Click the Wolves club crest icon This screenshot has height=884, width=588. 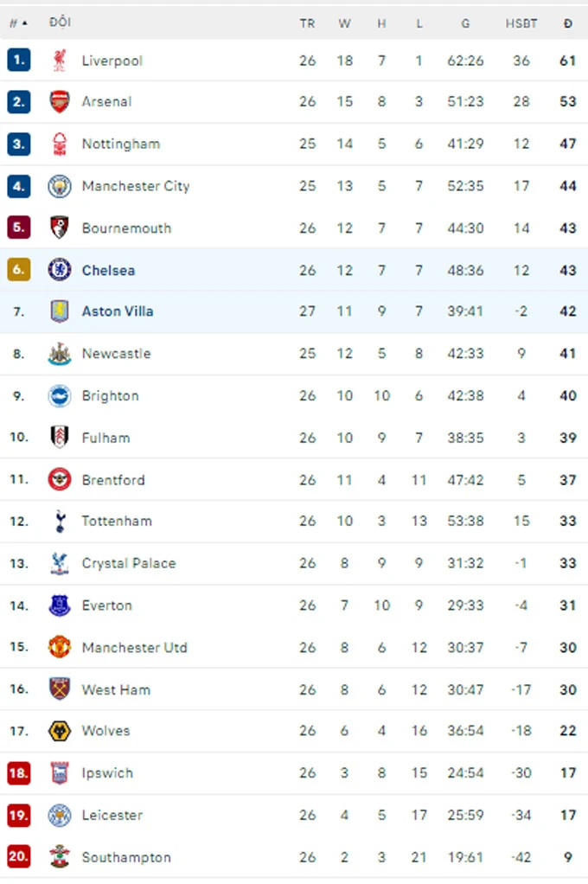pyautogui.click(x=60, y=731)
